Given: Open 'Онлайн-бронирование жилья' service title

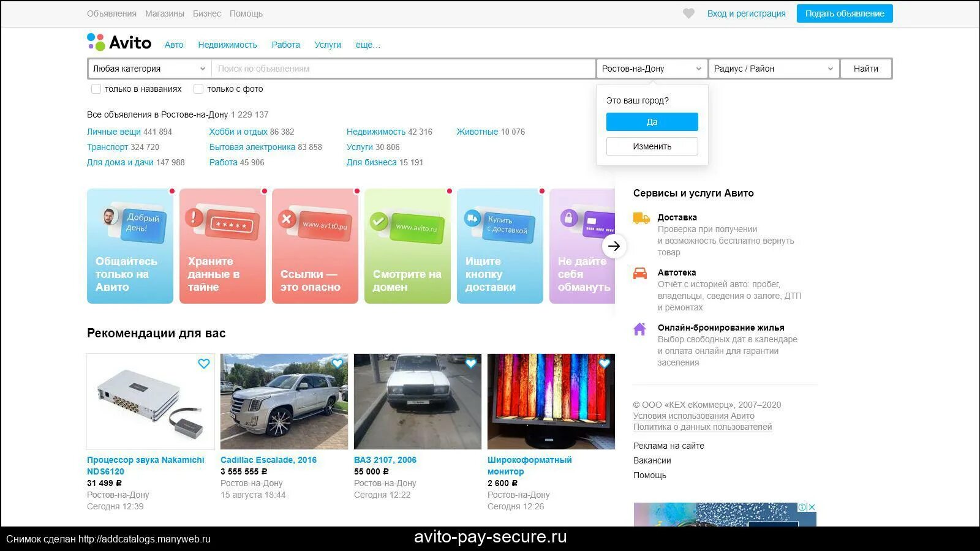Looking at the screenshot, I should 721,328.
